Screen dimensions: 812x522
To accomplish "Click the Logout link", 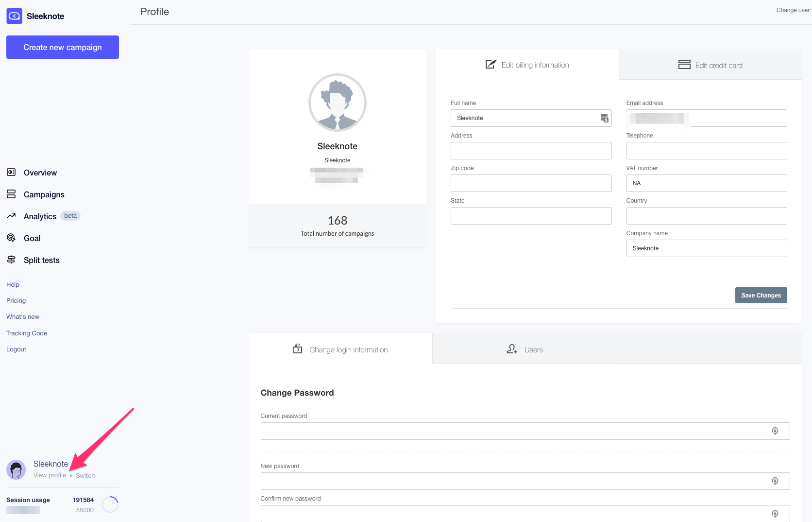I will click(x=16, y=349).
